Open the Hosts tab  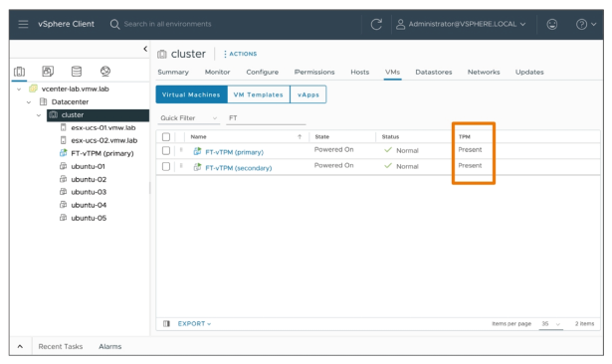pyautogui.click(x=359, y=72)
